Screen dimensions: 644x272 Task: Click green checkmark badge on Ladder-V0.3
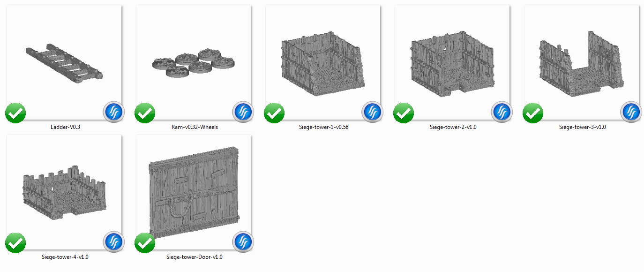coord(15,113)
